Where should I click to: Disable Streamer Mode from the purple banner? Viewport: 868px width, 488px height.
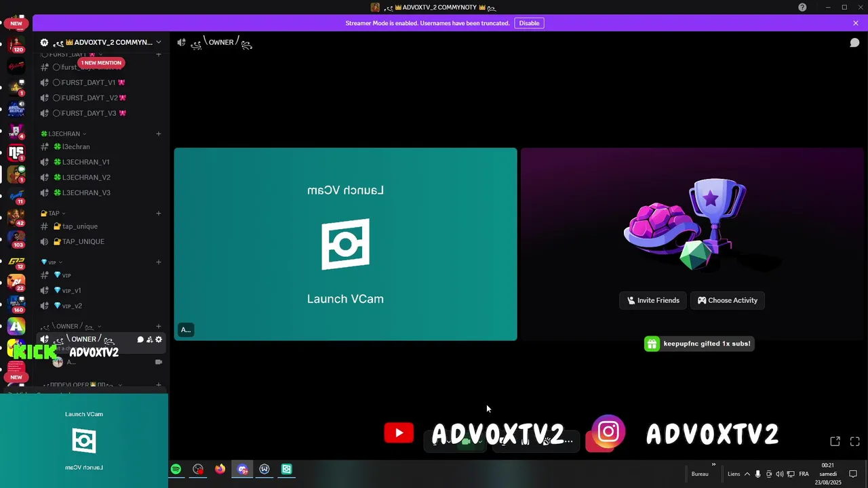529,23
